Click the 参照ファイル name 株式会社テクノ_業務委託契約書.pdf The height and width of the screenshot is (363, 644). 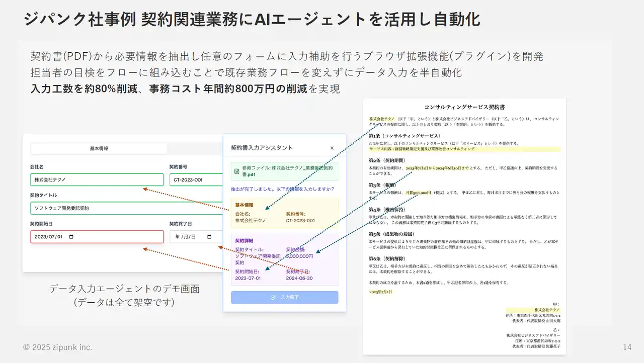(x=287, y=171)
